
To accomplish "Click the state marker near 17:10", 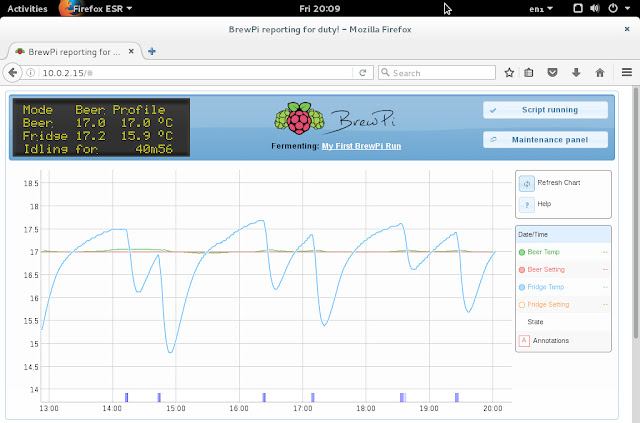I will click(313, 397).
